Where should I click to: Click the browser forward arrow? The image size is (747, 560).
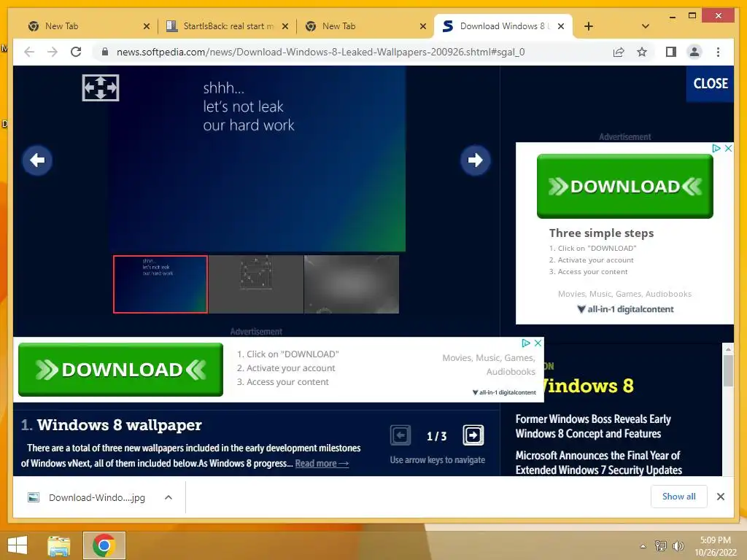click(53, 52)
